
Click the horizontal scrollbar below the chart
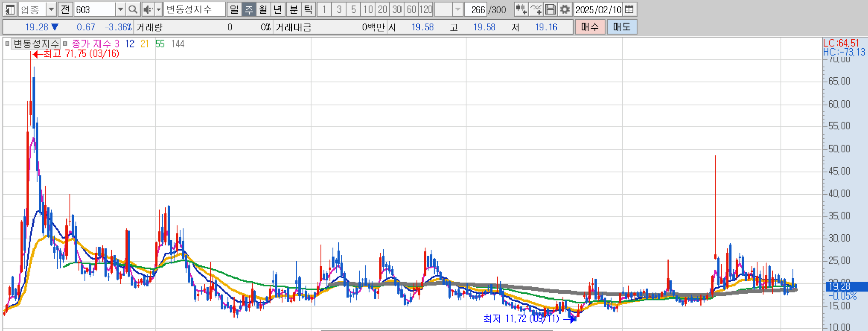[x=437, y=329]
